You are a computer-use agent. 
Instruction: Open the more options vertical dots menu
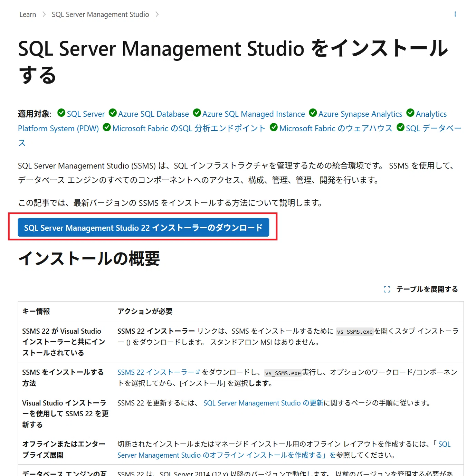click(x=455, y=14)
